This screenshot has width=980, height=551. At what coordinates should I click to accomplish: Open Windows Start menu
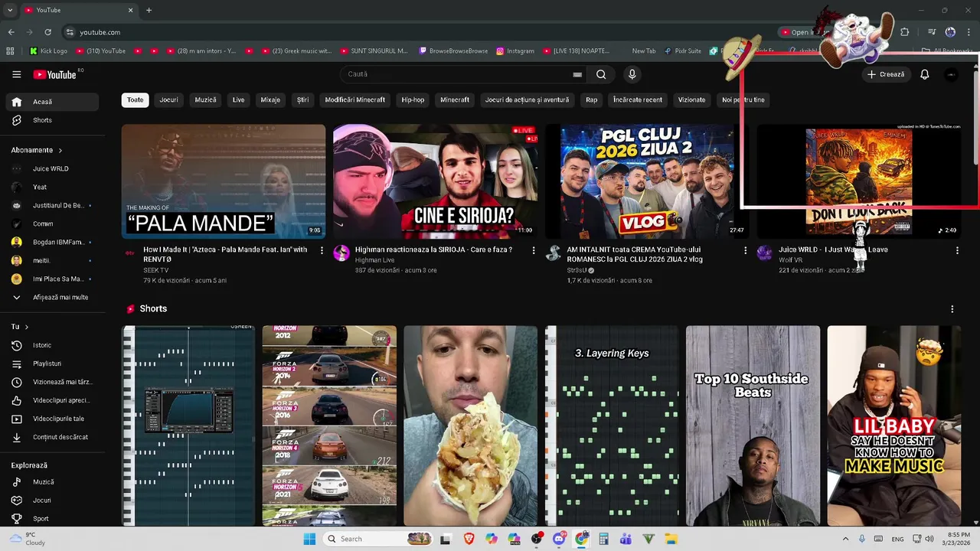tap(309, 539)
